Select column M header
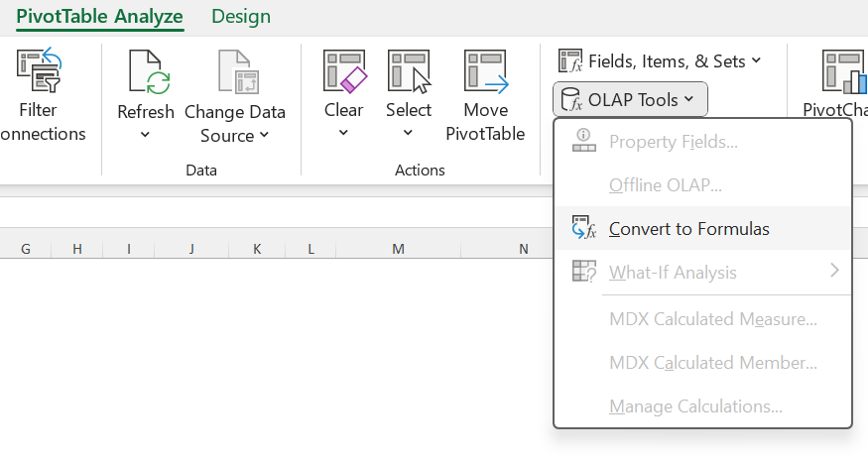 click(x=398, y=249)
